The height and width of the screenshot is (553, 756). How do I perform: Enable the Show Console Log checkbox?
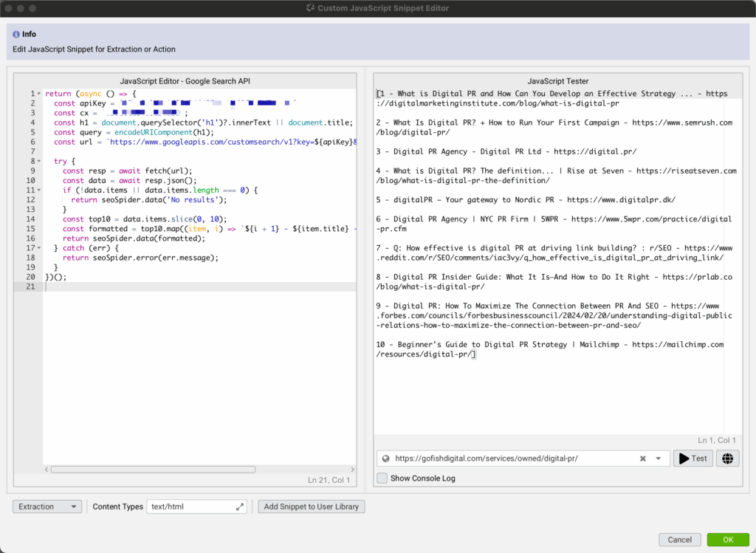pyautogui.click(x=382, y=478)
